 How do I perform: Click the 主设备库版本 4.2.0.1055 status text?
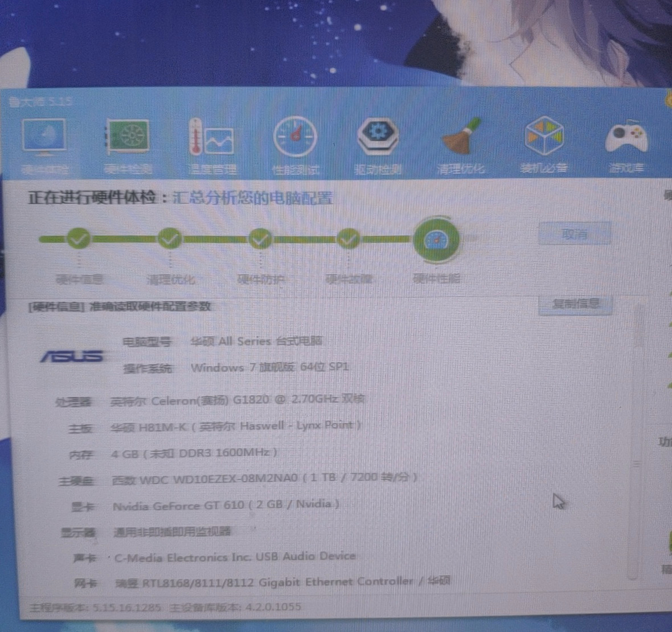(x=235, y=607)
